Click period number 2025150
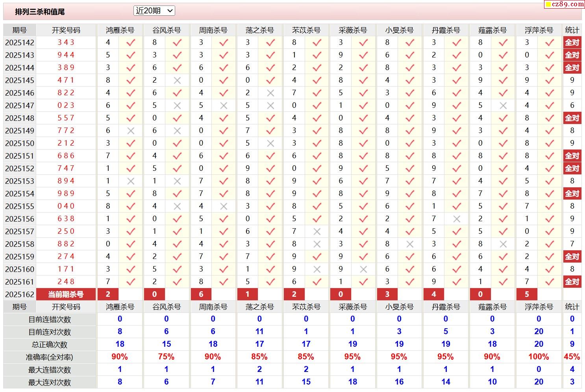This screenshot has width=585, height=392. click(x=20, y=143)
